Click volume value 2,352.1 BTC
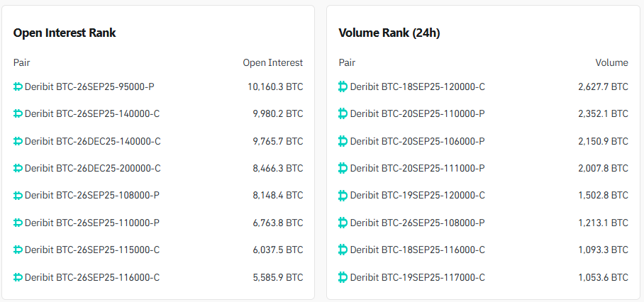Viewport: 644px width, 302px height. tap(604, 114)
